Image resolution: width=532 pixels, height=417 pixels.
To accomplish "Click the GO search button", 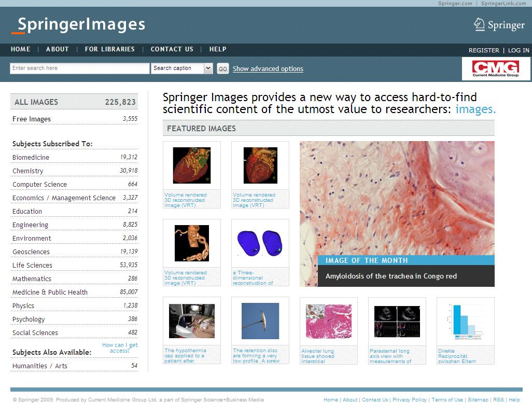I will pyautogui.click(x=223, y=69).
